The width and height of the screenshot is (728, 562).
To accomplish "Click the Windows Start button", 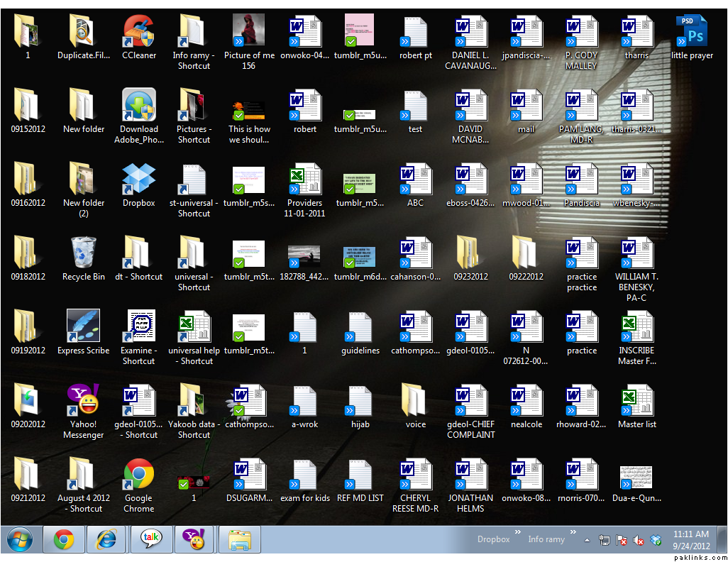I will [x=19, y=540].
